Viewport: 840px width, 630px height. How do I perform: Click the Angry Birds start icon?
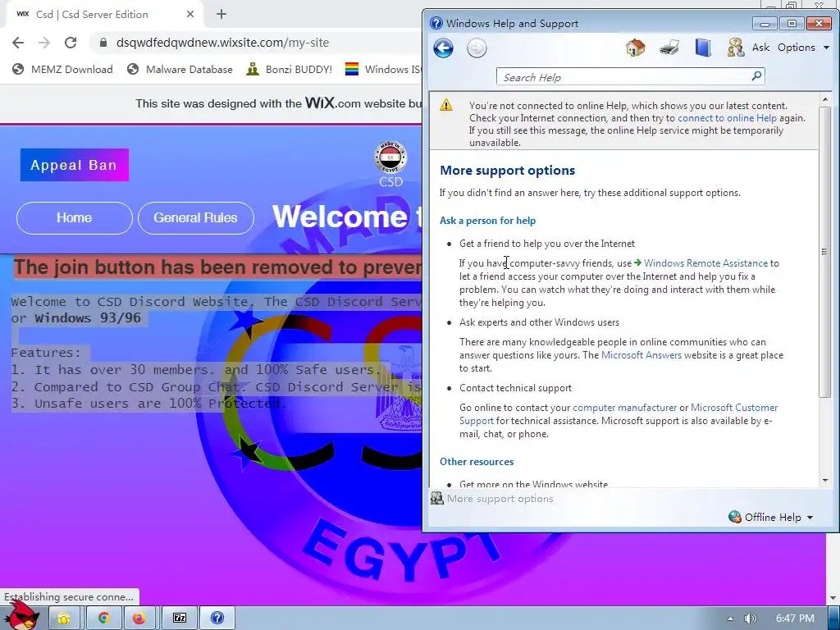click(x=23, y=617)
